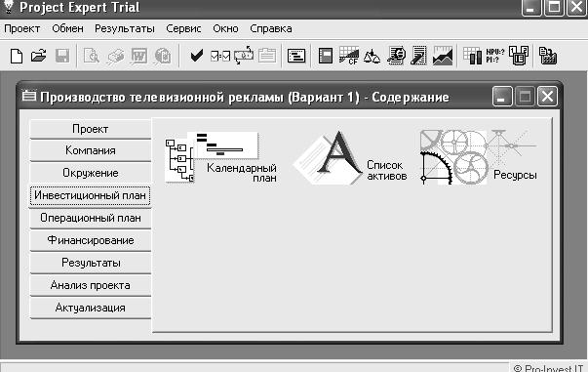Open the balance scales icon
588x372 pixels.
pyautogui.click(x=372, y=57)
